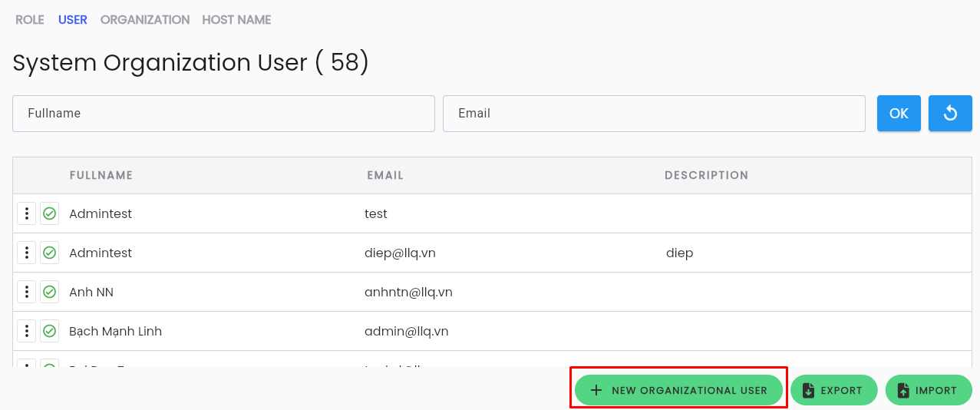Open the ORGANIZATION tab
Viewport: 980px width, 410px height.
[145, 20]
